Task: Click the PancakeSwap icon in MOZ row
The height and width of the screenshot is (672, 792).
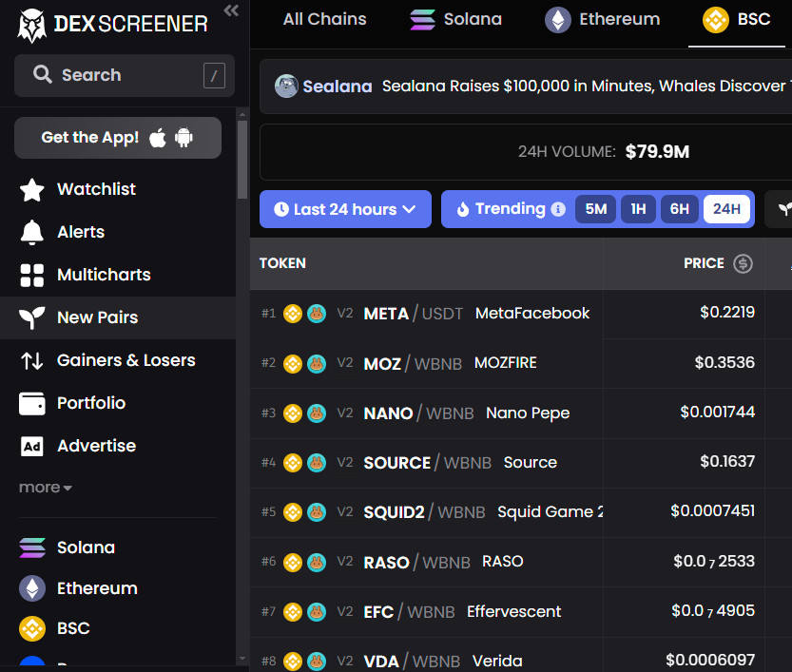Action: pyautogui.click(x=317, y=363)
